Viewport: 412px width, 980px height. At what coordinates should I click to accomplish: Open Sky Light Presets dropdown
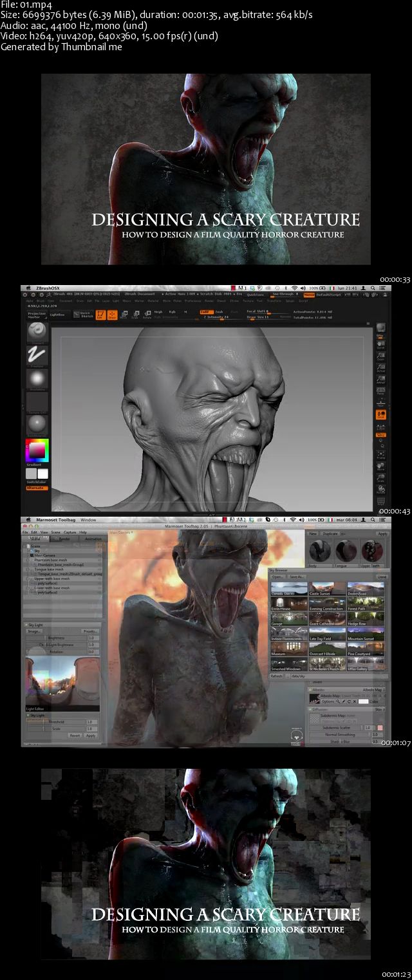[90, 631]
